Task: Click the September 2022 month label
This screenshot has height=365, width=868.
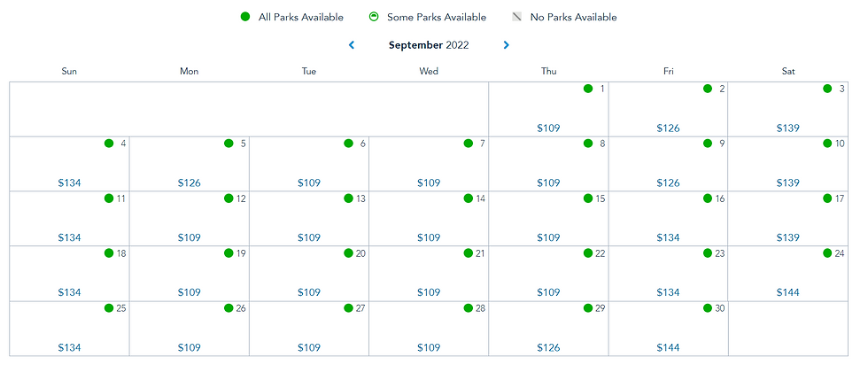Action: coord(429,45)
